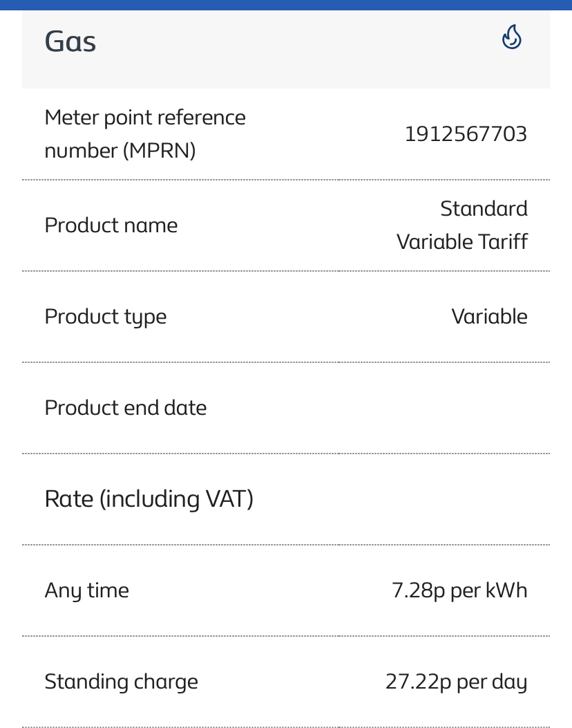Select the Product type value 'Variable'
572x728 pixels.
[489, 317]
